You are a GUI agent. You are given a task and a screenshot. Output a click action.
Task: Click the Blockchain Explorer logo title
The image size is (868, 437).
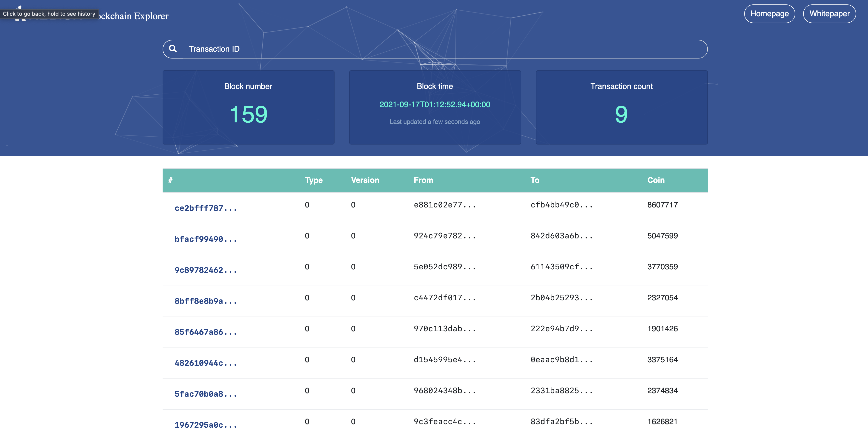(135, 16)
